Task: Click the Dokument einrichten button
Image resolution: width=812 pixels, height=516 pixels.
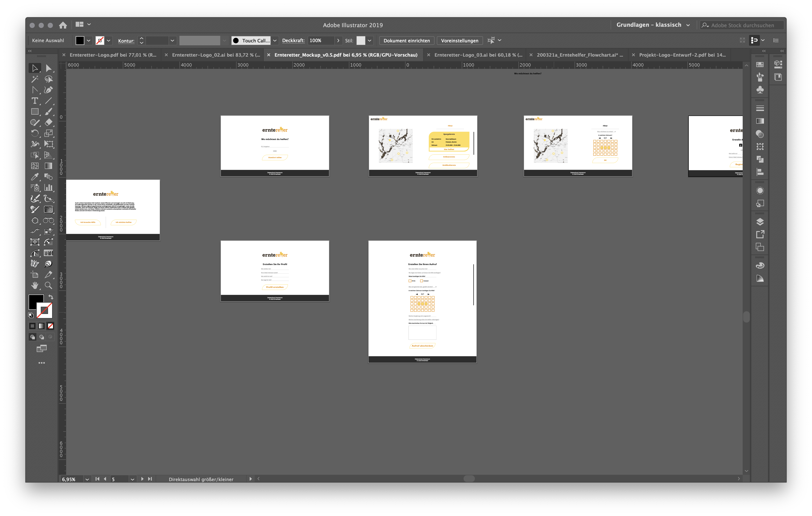Action: [x=406, y=41]
